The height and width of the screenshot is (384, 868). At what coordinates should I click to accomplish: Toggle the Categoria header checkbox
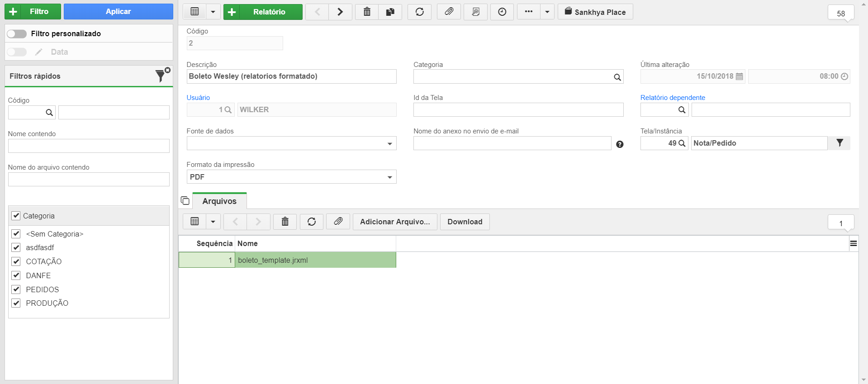pos(16,216)
